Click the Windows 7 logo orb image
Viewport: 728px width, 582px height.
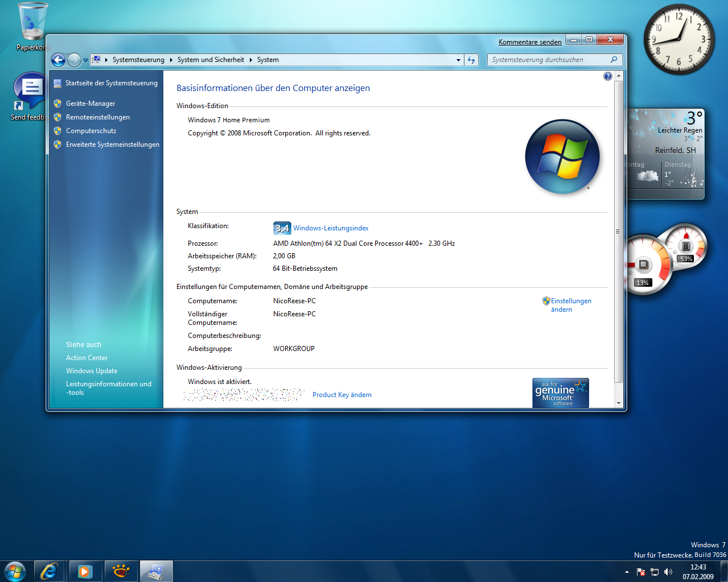(x=562, y=156)
